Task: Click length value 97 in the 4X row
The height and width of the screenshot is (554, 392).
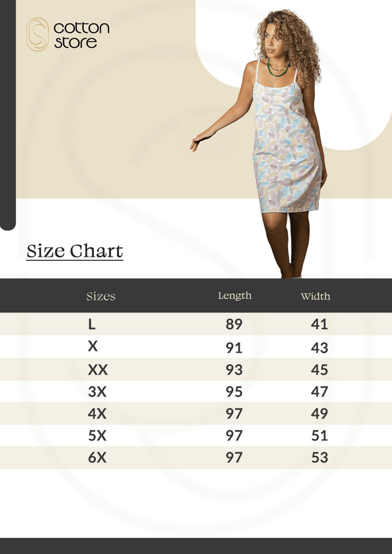Action: click(x=234, y=414)
